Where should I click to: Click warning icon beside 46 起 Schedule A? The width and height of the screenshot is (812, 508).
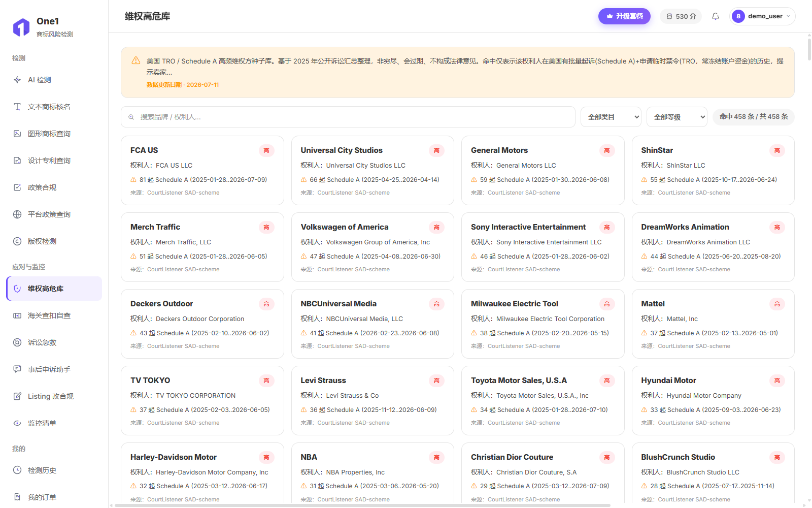click(474, 256)
